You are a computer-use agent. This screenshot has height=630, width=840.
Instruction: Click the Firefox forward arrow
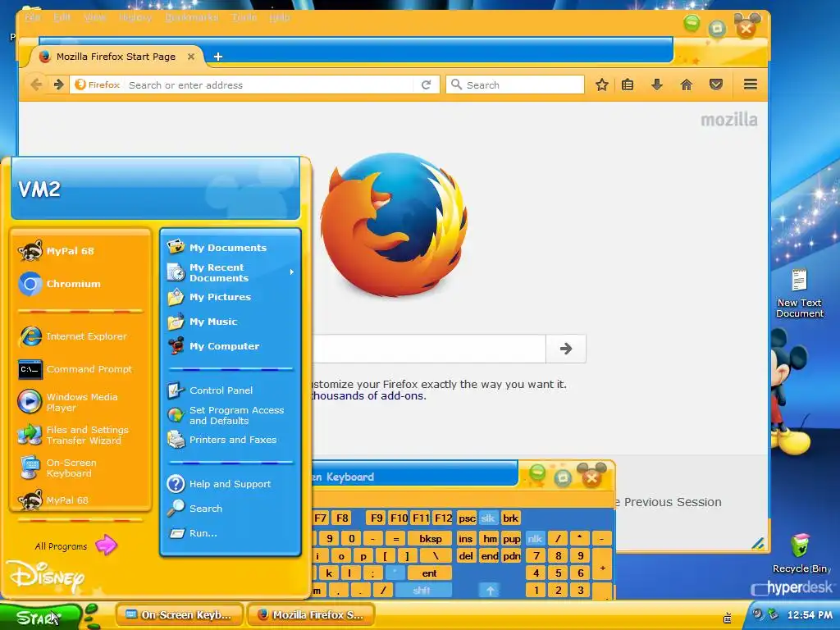point(58,84)
